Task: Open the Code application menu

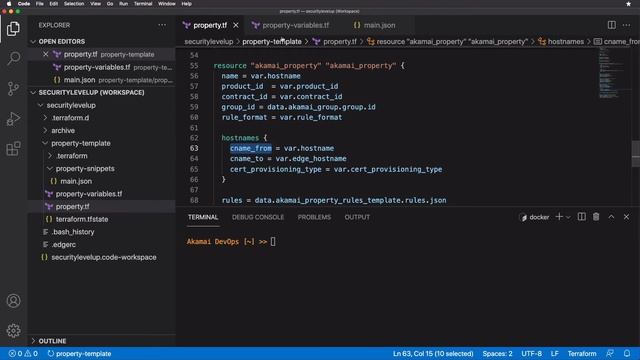Action: tap(24, 4)
